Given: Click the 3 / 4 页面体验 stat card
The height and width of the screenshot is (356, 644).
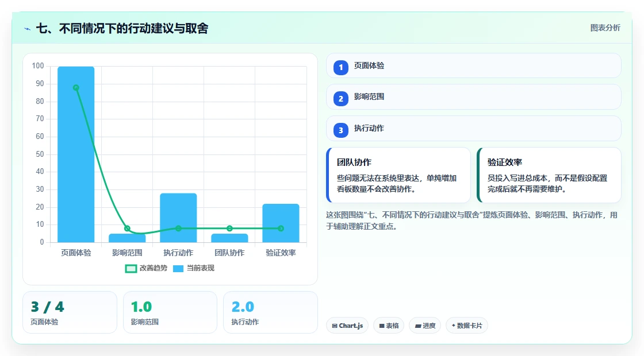Looking at the screenshot, I should pos(70,312).
